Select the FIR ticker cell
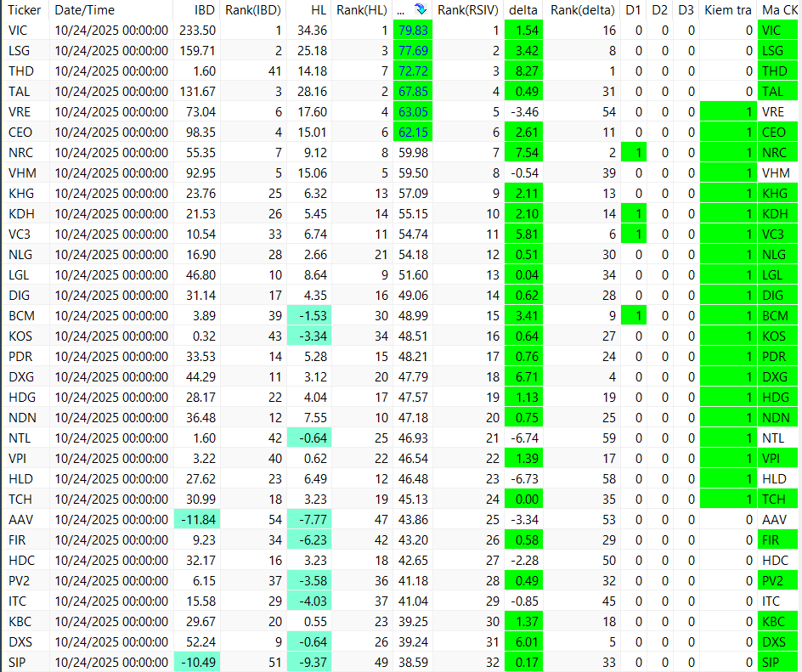The width and height of the screenshot is (802, 672). pyautogui.click(x=26, y=540)
